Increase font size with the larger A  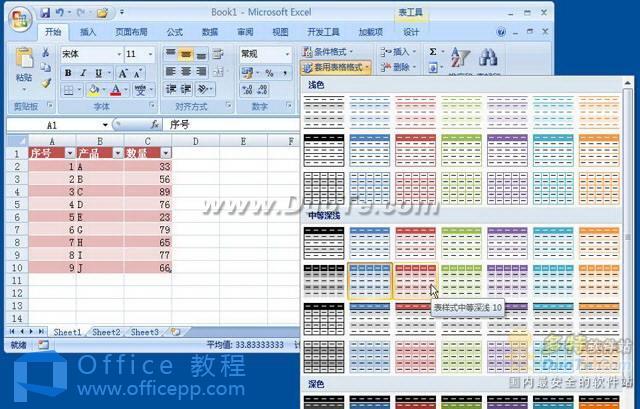(122, 73)
